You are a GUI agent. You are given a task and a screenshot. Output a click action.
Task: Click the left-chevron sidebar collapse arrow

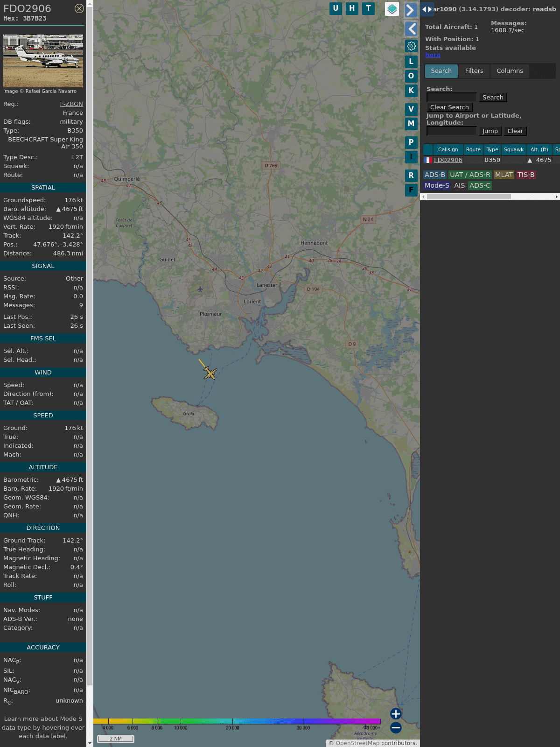point(411,29)
